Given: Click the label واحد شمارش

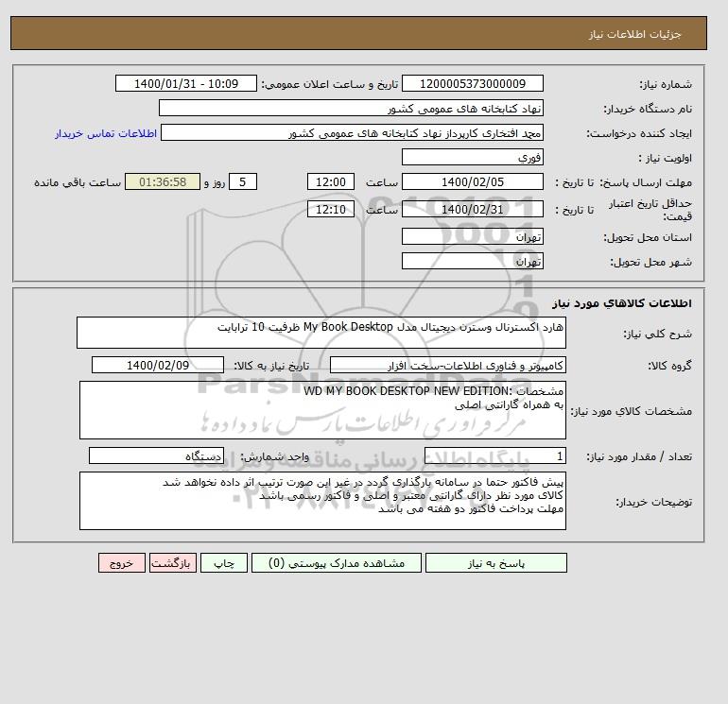Looking at the screenshot, I should [x=274, y=456].
